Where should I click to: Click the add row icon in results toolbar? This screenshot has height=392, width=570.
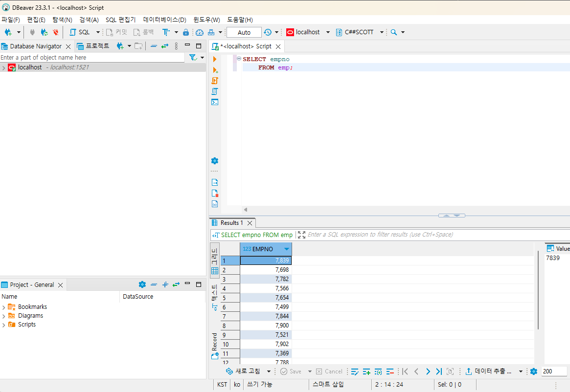point(366,371)
